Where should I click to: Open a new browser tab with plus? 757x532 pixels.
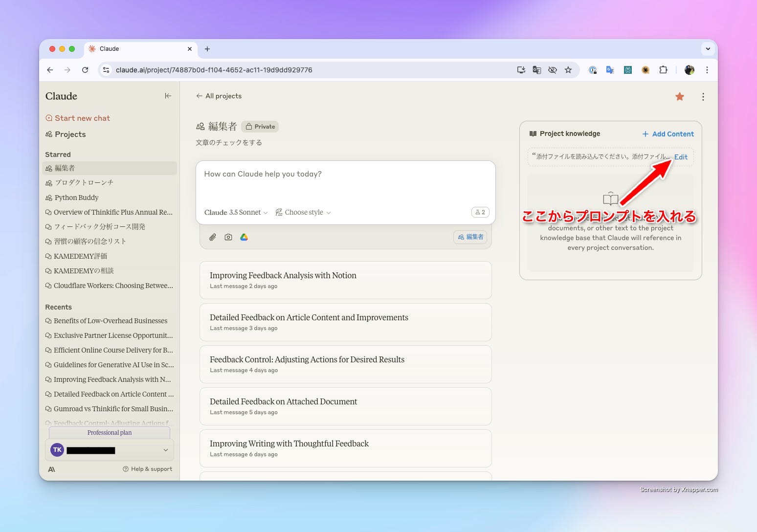(x=207, y=49)
